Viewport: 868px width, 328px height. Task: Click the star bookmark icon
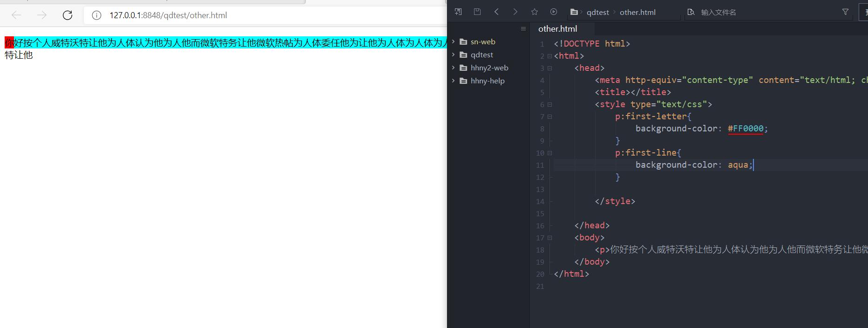coord(535,12)
